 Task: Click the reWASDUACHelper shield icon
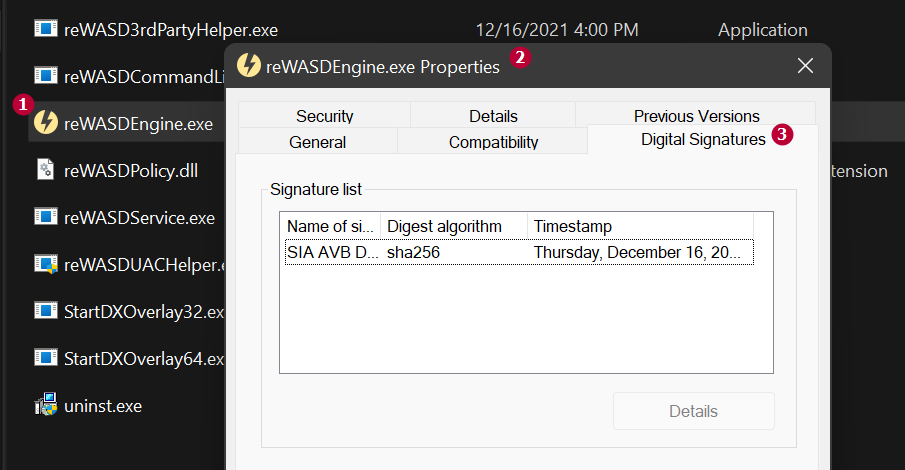(46, 264)
